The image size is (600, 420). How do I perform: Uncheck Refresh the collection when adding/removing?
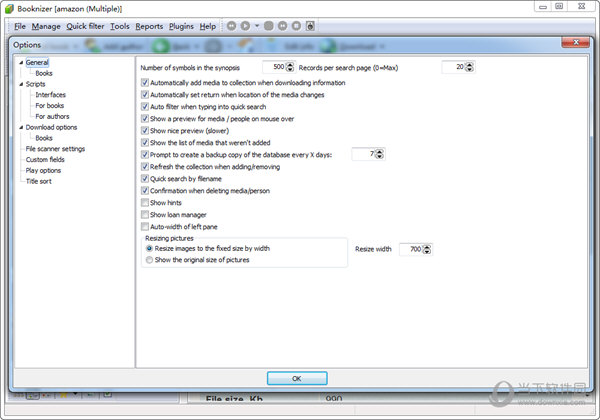[145, 167]
